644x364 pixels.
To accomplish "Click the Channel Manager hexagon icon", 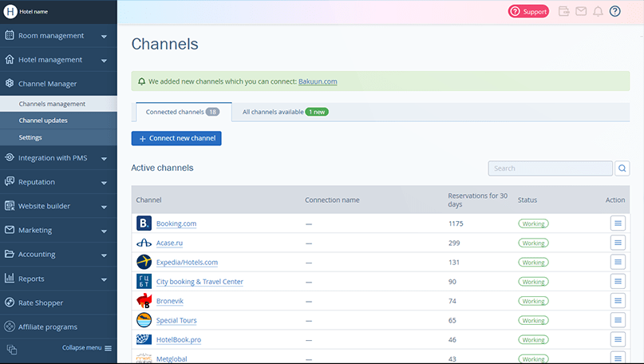I will pos(10,83).
